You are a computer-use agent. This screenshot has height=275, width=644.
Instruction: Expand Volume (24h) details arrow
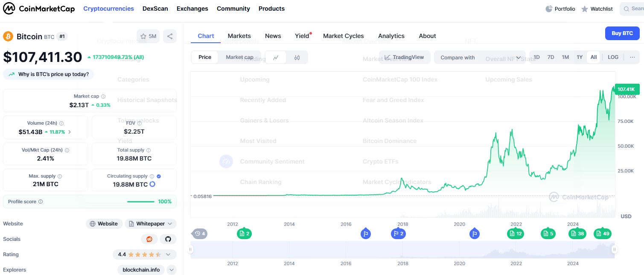click(70, 132)
